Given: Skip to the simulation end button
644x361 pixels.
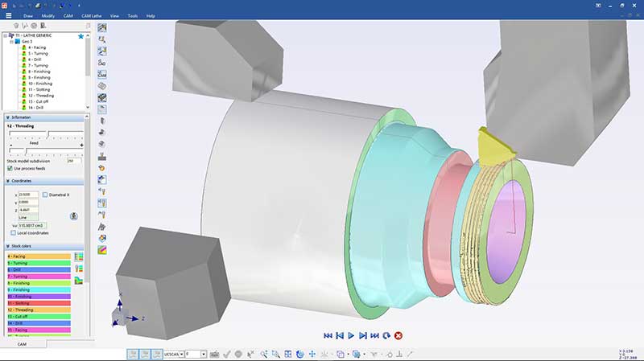Looking at the screenshot, I should 374,335.
